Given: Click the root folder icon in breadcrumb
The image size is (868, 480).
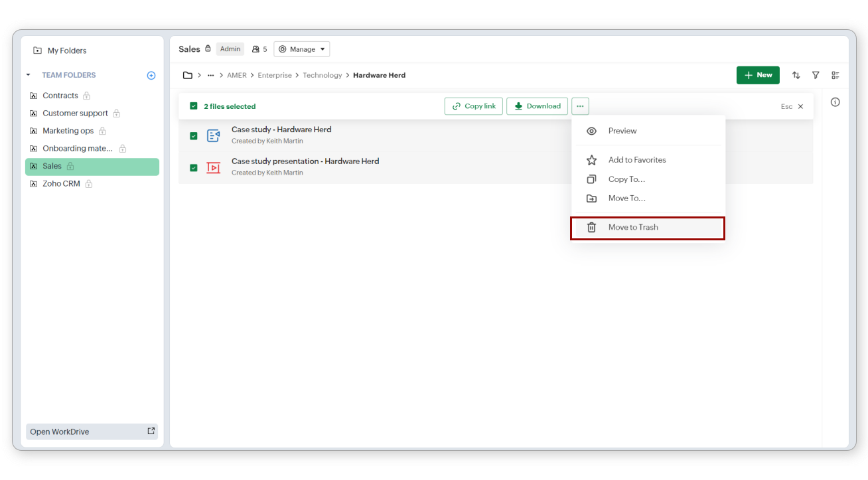Looking at the screenshot, I should coord(188,76).
